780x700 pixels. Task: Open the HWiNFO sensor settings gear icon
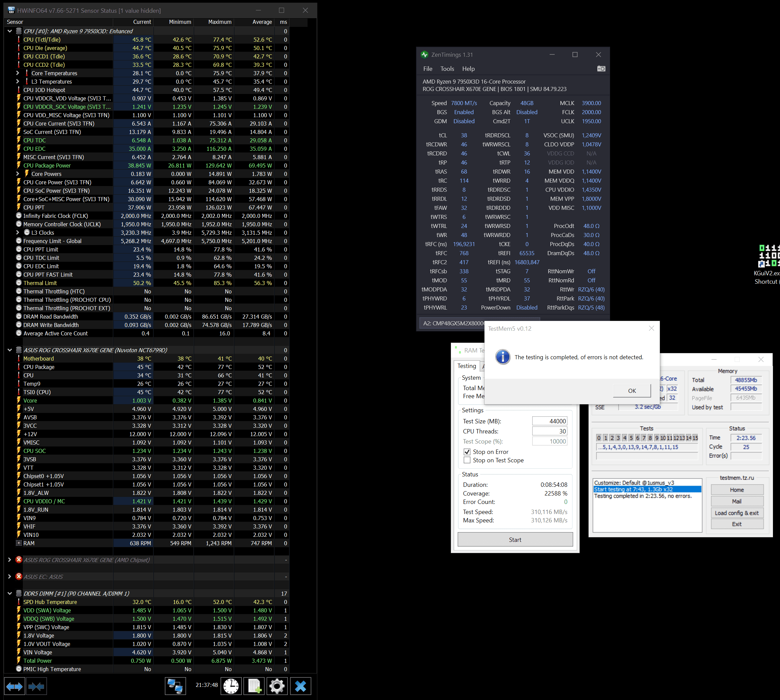[277, 686]
